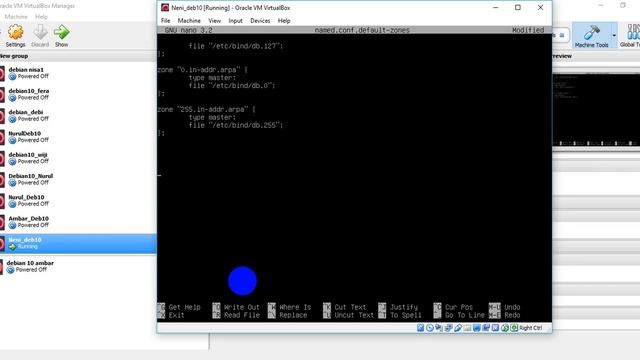Open the Help menu in VirtualBox Manager

pyautogui.click(x=41, y=17)
